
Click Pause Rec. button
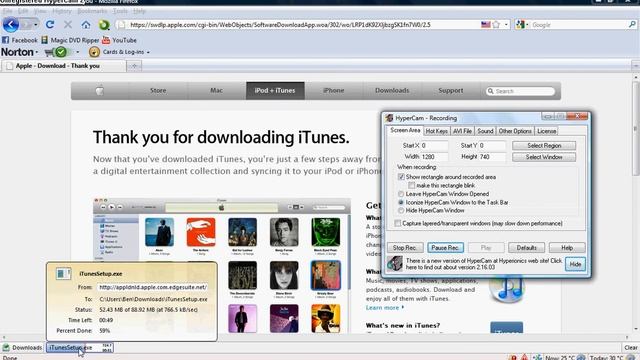click(445, 248)
